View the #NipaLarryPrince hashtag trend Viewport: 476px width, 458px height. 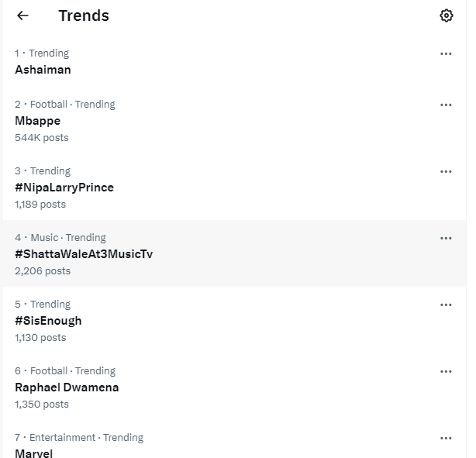pyautogui.click(x=234, y=188)
